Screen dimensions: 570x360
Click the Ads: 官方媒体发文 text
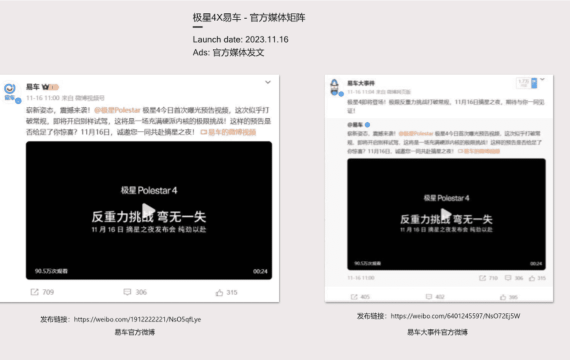pos(228,52)
